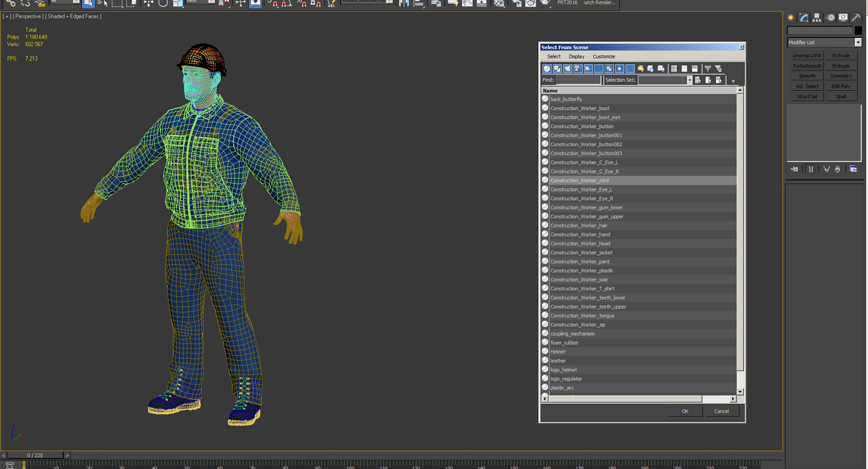This screenshot has height=469, width=868.
Task: Select Construction_Worker_jacket in list
Action: [x=639, y=253]
